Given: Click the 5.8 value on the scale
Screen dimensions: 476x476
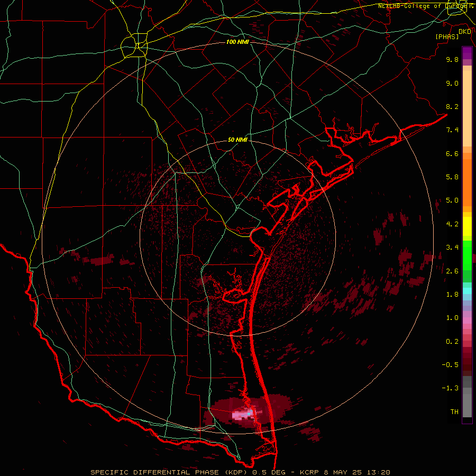Looking at the screenshot, I should pyautogui.click(x=452, y=177).
